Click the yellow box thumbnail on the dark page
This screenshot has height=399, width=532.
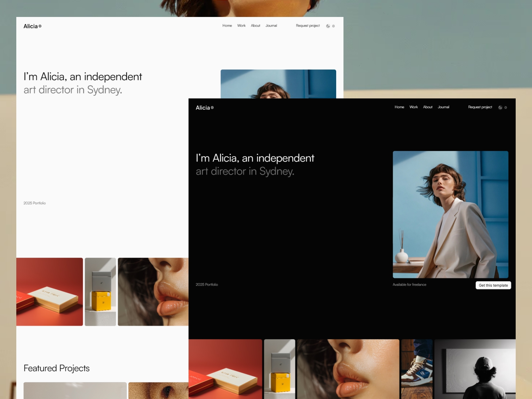[280, 369]
